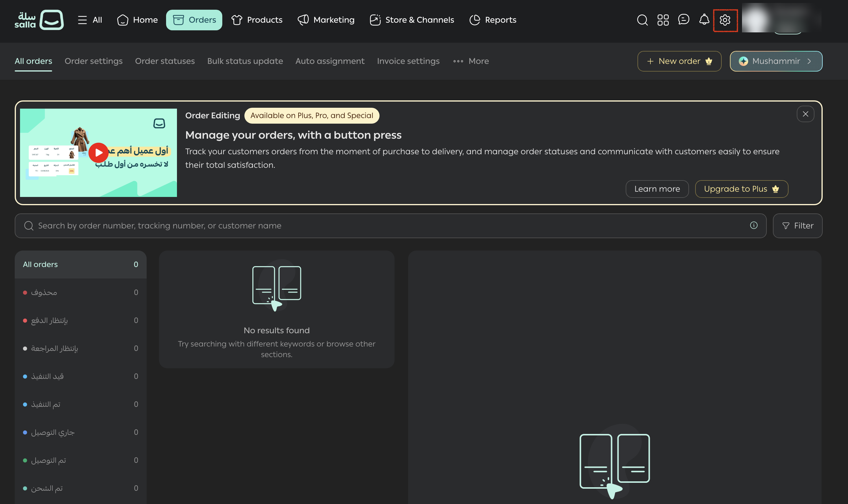The image size is (848, 504).
Task: Open the apps grid icon
Action: click(663, 20)
